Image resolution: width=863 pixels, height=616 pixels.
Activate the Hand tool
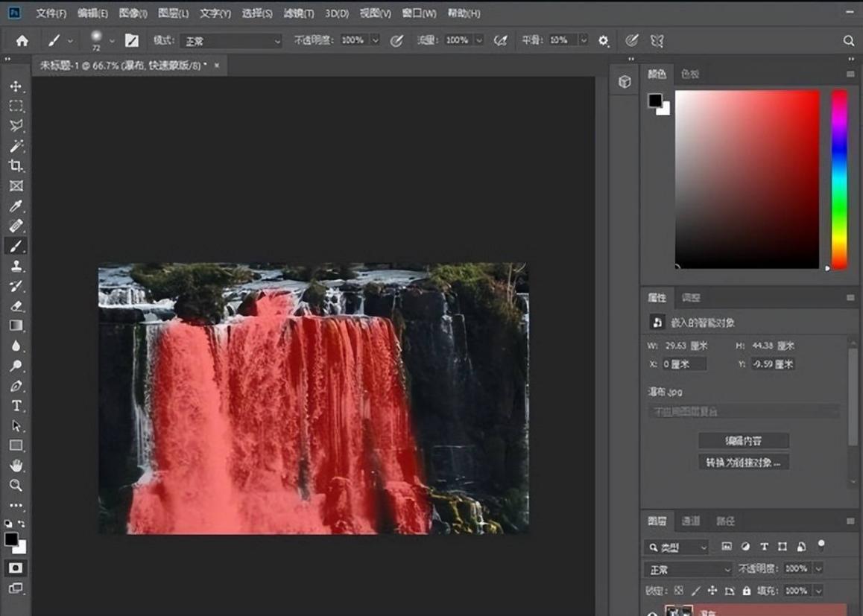point(16,466)
